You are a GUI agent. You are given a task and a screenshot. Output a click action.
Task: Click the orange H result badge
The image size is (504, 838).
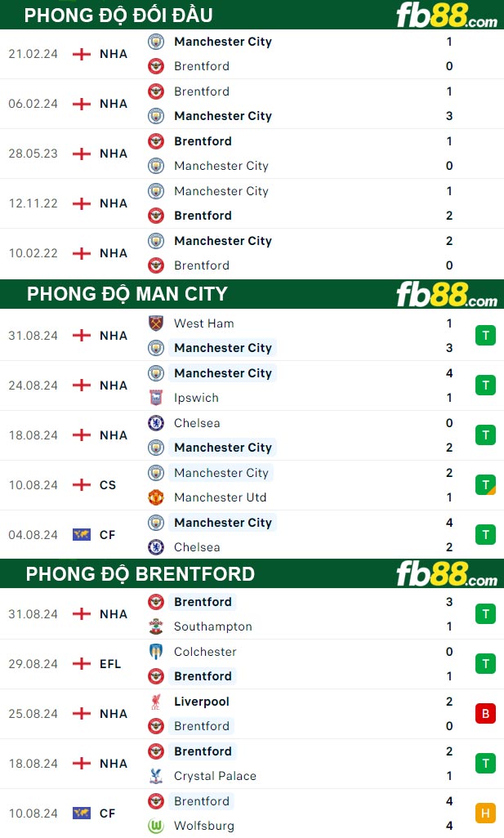(x=485, y=813)
